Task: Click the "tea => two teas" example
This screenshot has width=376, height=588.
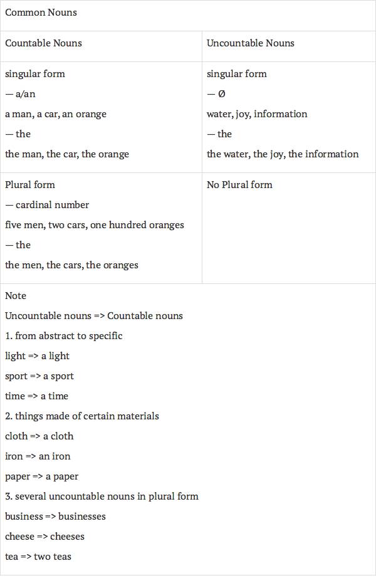Action: [38, 557]
